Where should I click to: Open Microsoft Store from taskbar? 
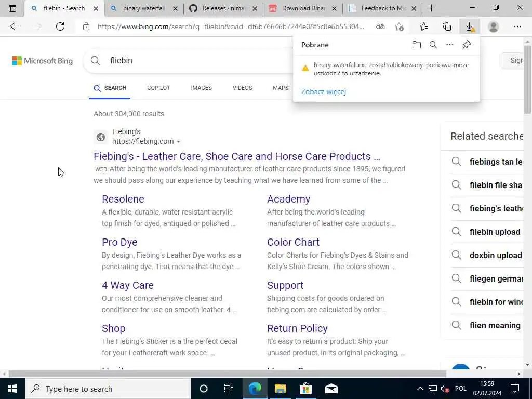[305, 389]
